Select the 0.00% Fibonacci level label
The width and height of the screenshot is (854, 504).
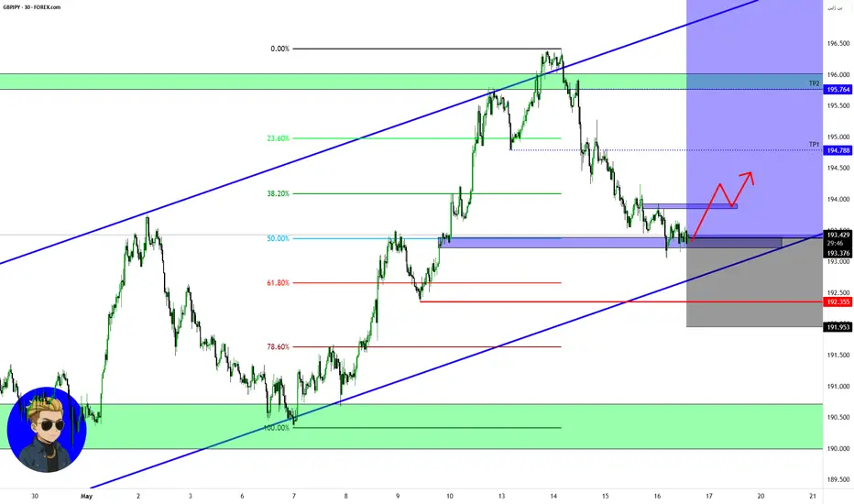pos(280,49)
